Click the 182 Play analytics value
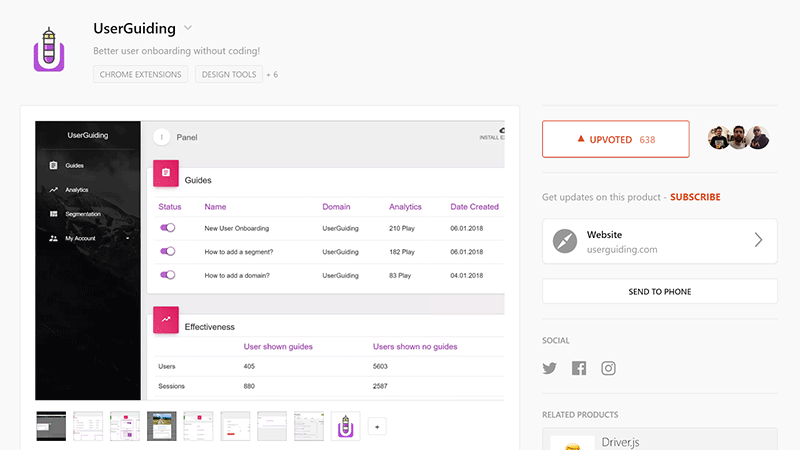The image size is (800, 450). [402, 252]
